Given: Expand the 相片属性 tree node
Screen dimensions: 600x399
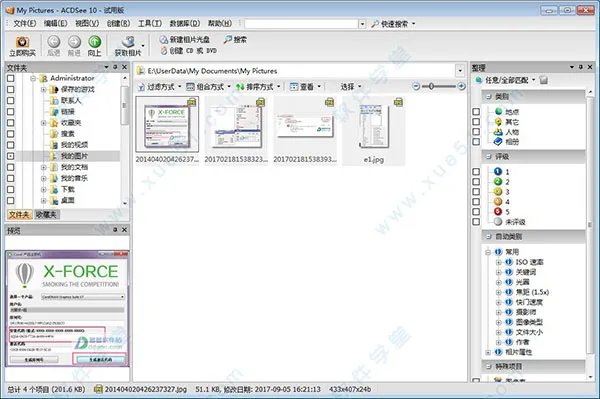Looking at the screenshot, I should click(488, 352).
